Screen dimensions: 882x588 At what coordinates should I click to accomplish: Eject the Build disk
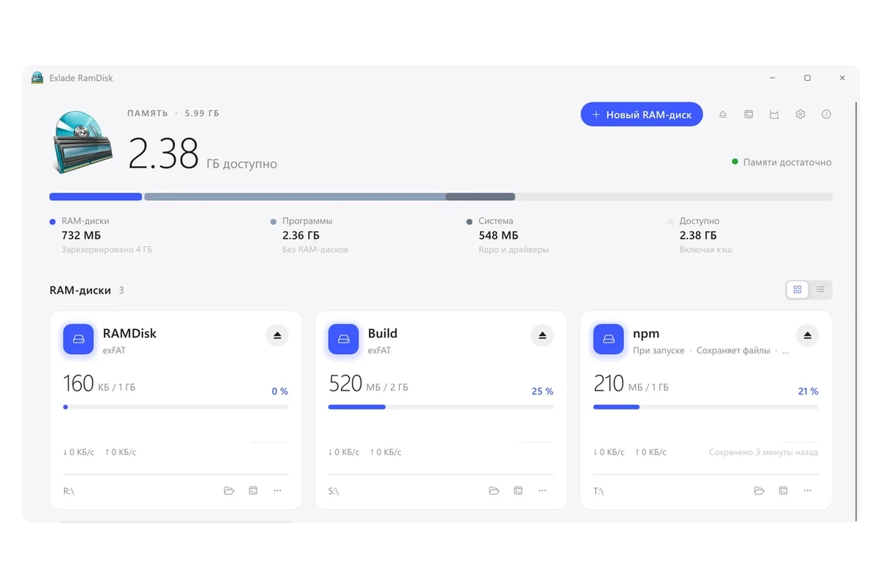point(542,335)
